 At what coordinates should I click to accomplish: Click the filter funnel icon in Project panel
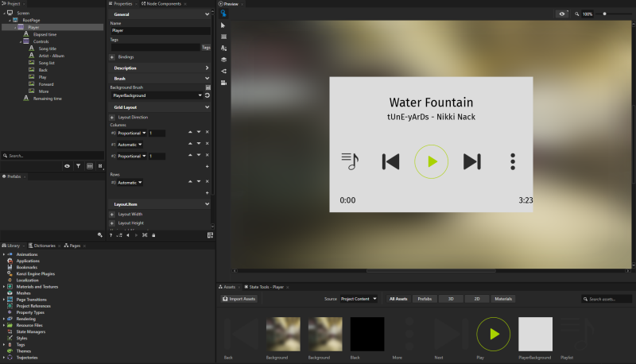pos(78,166)
